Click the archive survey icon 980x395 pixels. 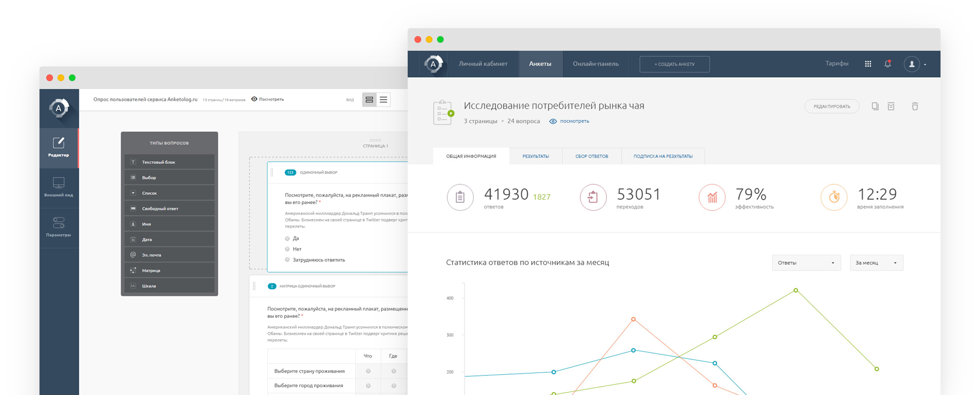(x=891, y=106)
